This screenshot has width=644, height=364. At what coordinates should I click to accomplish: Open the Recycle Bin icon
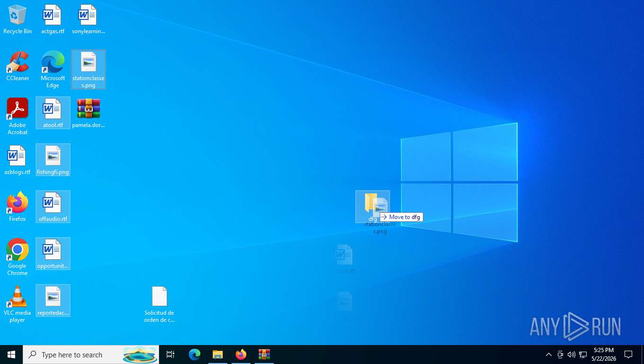coord(18,20)
